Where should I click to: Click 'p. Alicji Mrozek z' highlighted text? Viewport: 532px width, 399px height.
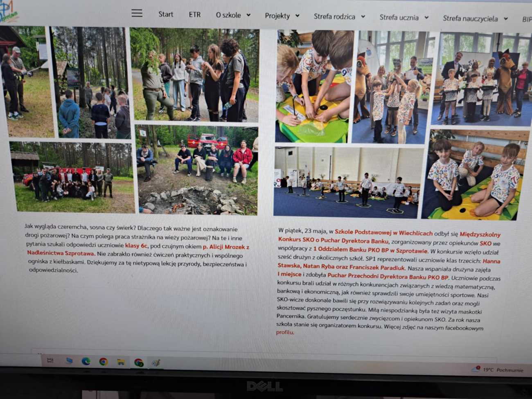coord(226,247)
